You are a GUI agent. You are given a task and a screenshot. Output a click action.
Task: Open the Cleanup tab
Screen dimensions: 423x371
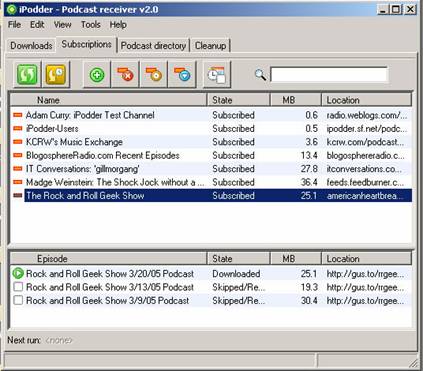210,46
